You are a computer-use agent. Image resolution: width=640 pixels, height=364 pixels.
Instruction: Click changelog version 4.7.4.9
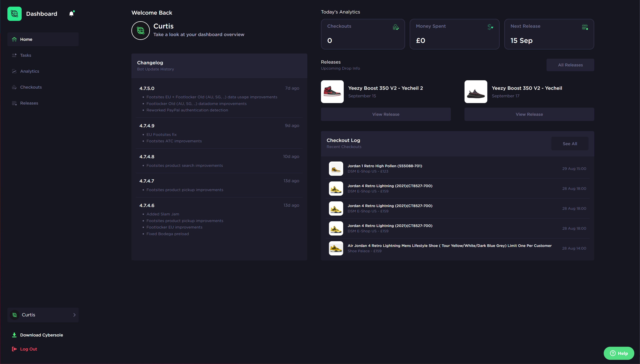147,126
